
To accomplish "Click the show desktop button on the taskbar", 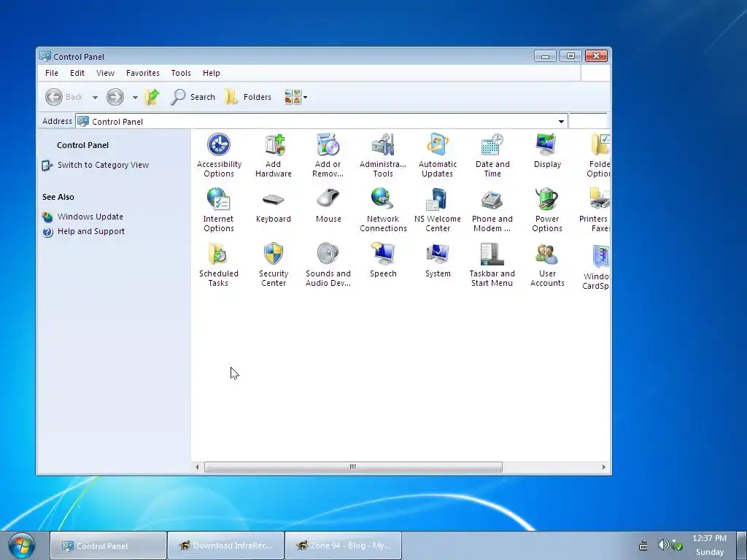I will pos(742,545).
